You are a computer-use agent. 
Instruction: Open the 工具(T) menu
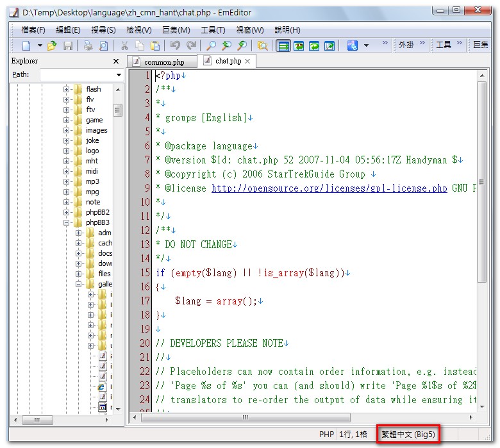click(213, 30)
